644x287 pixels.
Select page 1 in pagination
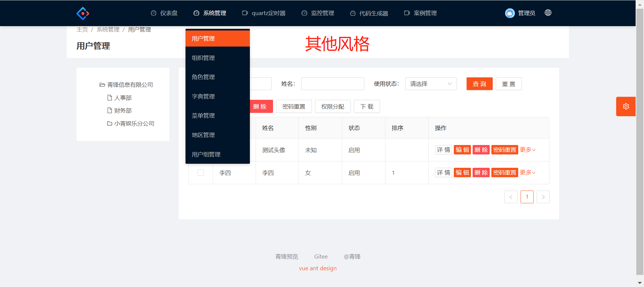pos(527,197)
